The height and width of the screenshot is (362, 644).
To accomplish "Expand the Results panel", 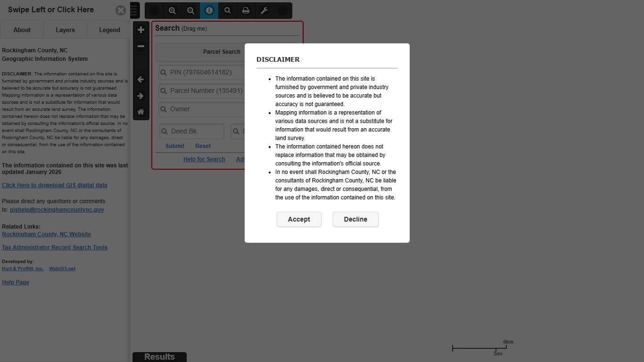I will [159, 357].
